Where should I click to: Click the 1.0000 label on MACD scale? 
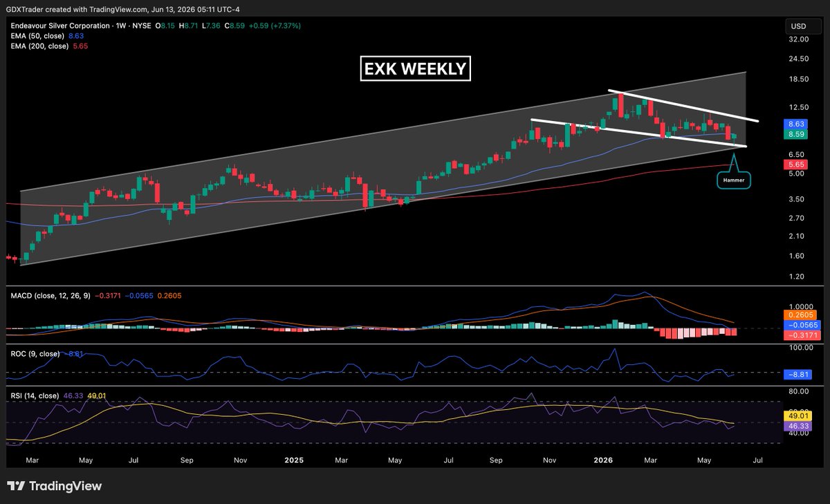801,306
